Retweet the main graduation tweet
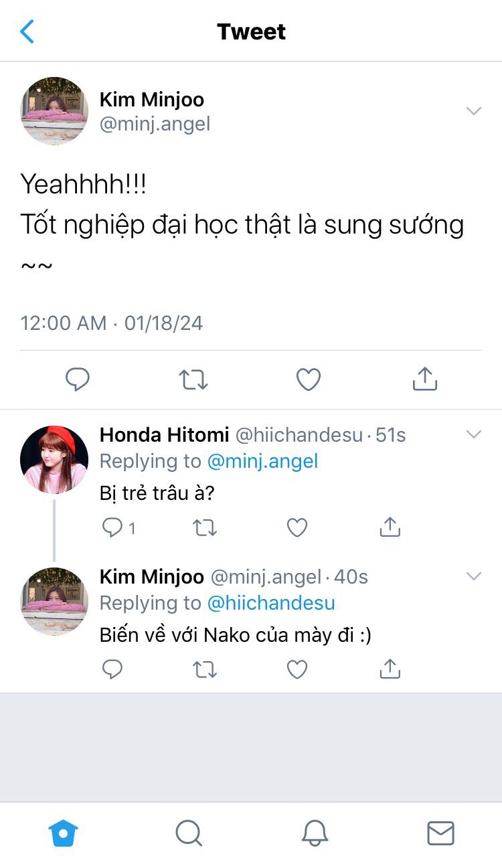Image resolution: width=502 pixels, height=868 pixels. coord(193,379)
